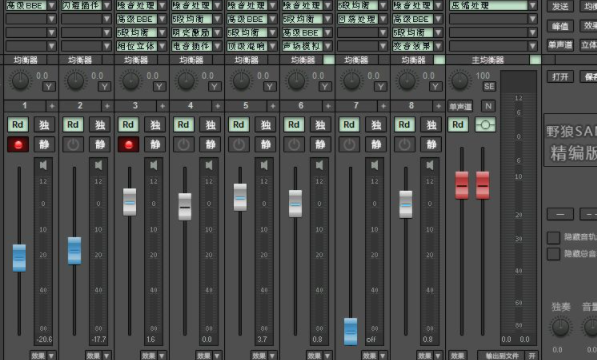The image size is (597, 360).
Task: Disarm the red record button on track 1
Action: tap(18, 145)
